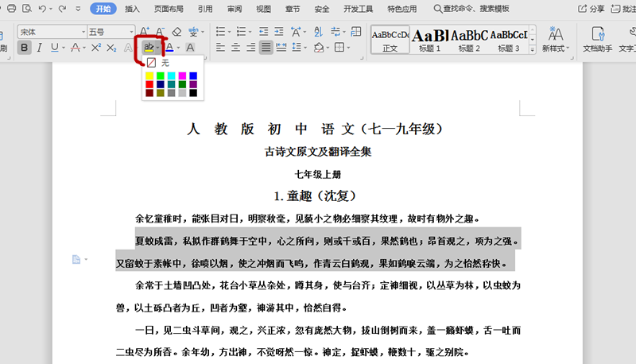Apply the 标题 2 style

pyautogui.click(x=469, y=39)
